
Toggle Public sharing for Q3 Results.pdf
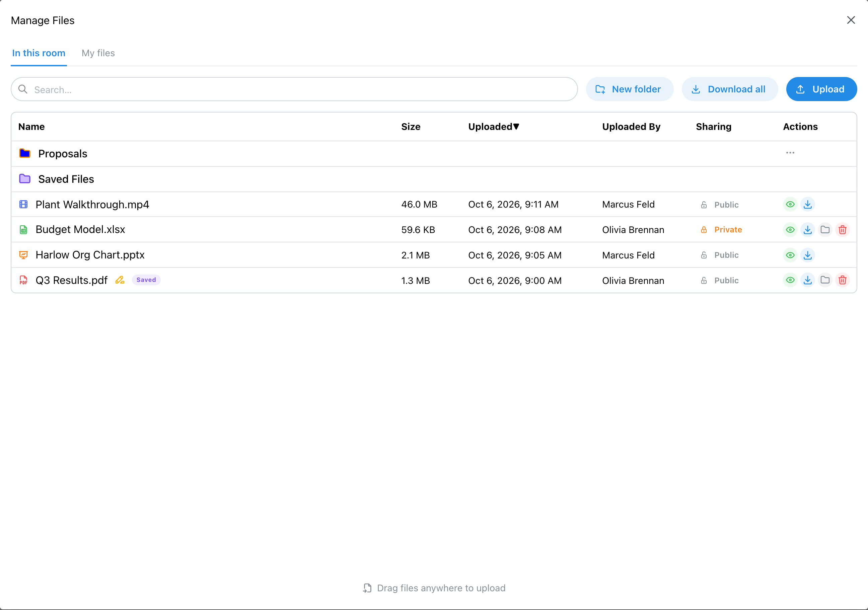[719, 281]
